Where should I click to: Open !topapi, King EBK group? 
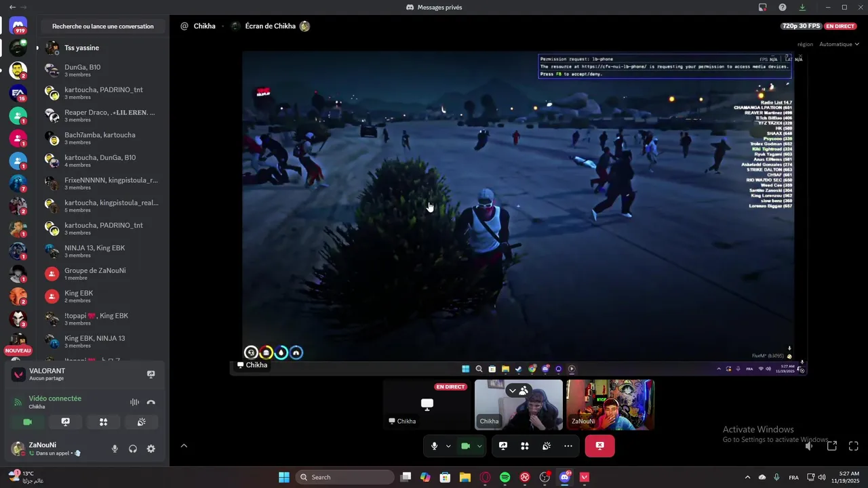click(102, 319)
